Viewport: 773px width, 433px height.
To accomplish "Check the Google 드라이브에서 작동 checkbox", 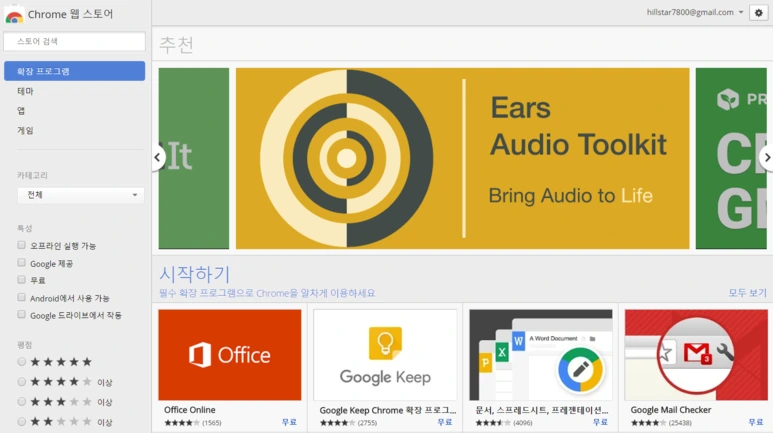I will click(x=21, y=314).
